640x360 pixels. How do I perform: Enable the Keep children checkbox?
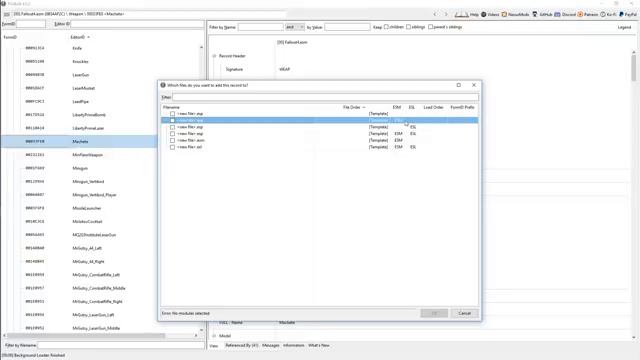tap(386, 27)
